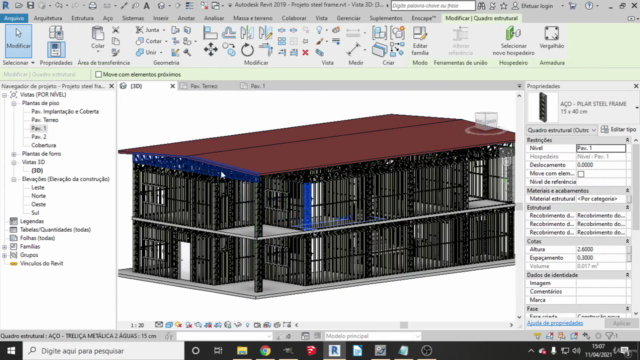Viewport: 640px width, 360px height.
Task: Select the Norte elevation
Action: [38, 196]
